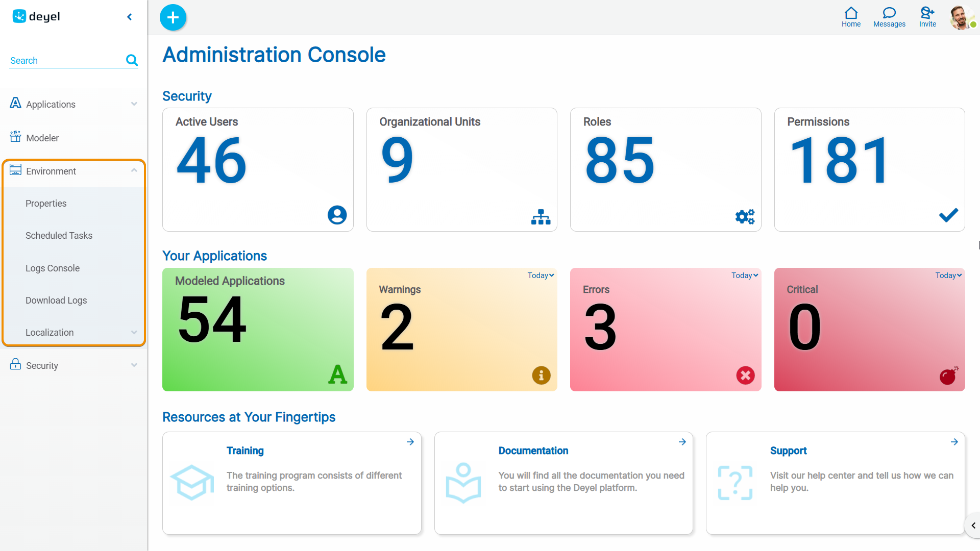
Task: Open the Critical Today dropdown
Action: [948, 275]
